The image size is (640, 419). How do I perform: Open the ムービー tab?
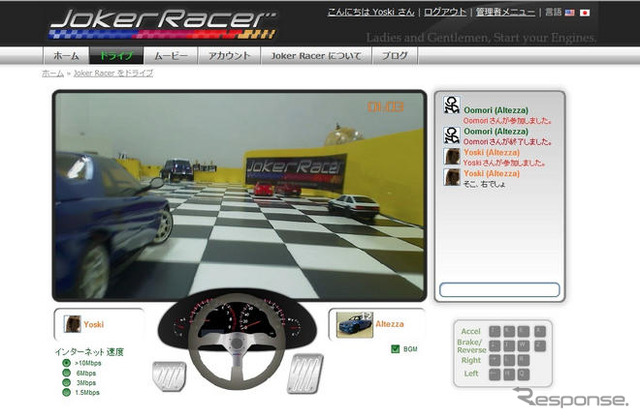click(171, 55)
